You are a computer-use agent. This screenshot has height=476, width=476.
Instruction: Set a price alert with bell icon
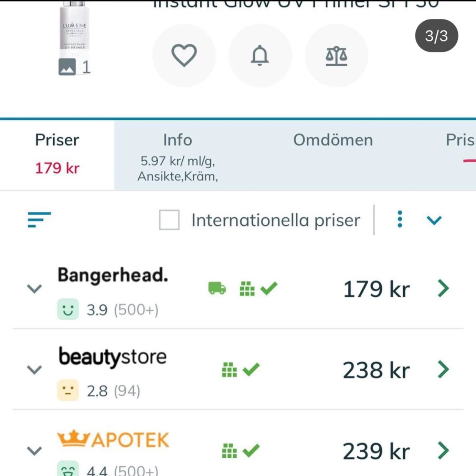(260, 55)
